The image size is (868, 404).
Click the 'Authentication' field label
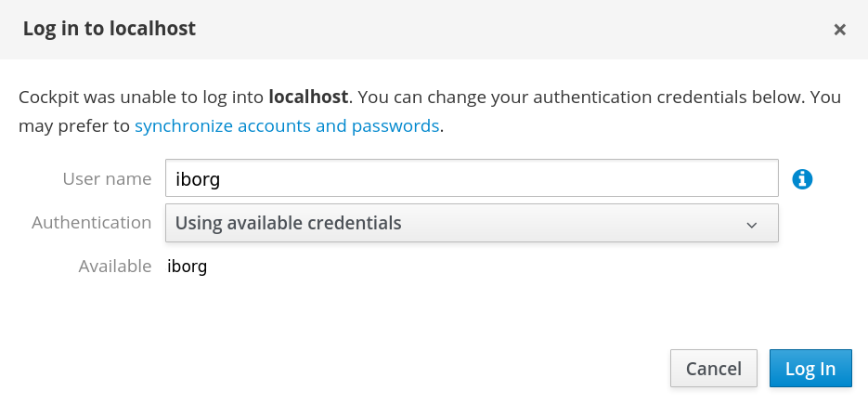(x=91, y=222)
